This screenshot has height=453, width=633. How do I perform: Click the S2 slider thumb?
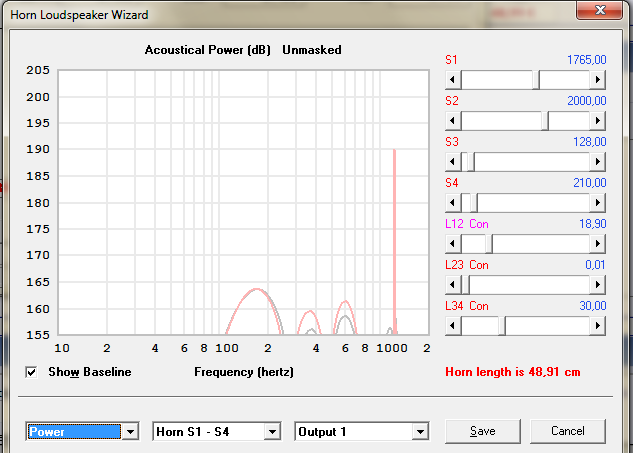point(545,121)
